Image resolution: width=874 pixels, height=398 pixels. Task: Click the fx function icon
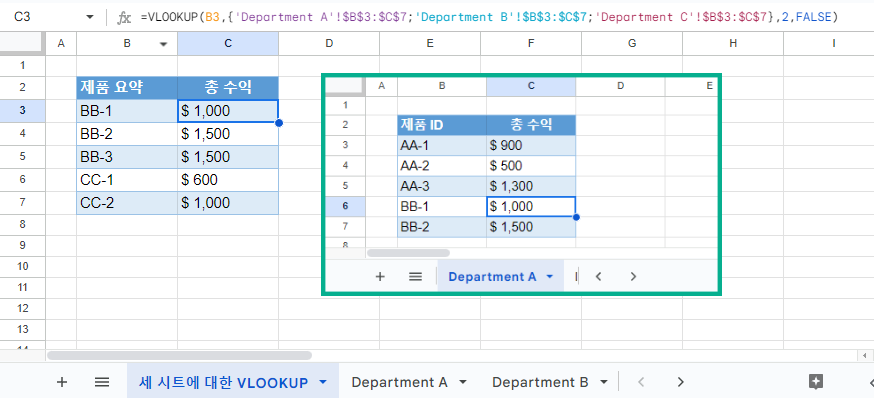124,17
